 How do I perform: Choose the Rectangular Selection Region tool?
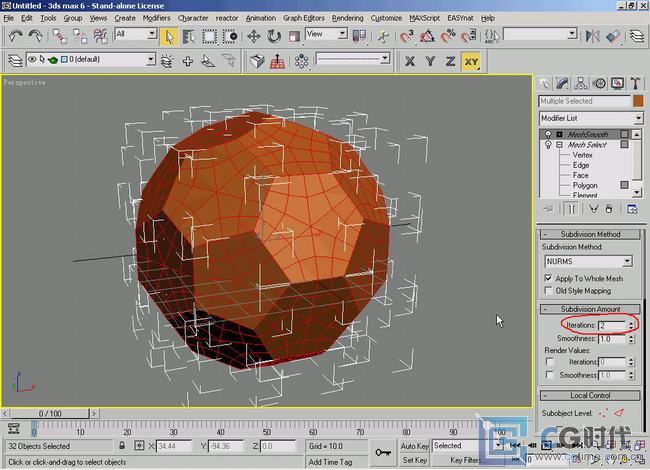(x=209, y=36)
